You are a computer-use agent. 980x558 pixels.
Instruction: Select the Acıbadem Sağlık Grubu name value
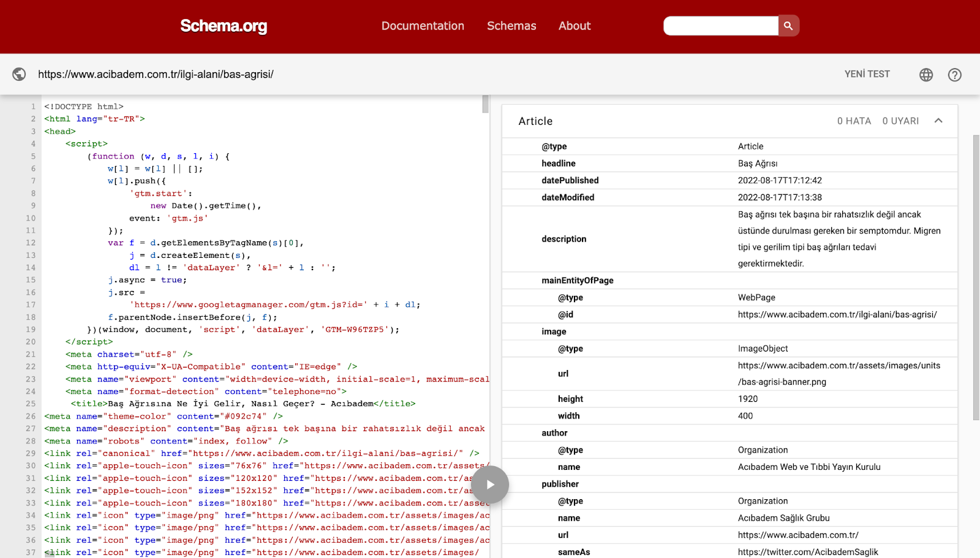point(783,518)
